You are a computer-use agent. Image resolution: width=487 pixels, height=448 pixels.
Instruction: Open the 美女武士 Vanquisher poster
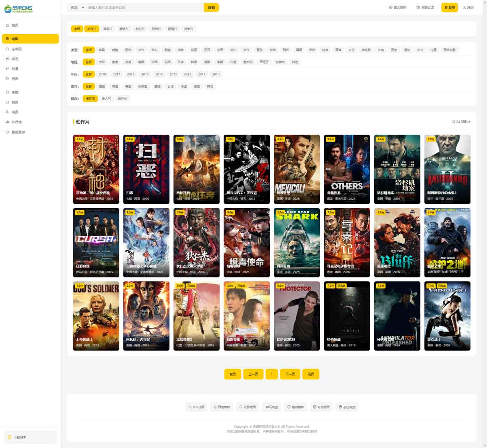447,316
